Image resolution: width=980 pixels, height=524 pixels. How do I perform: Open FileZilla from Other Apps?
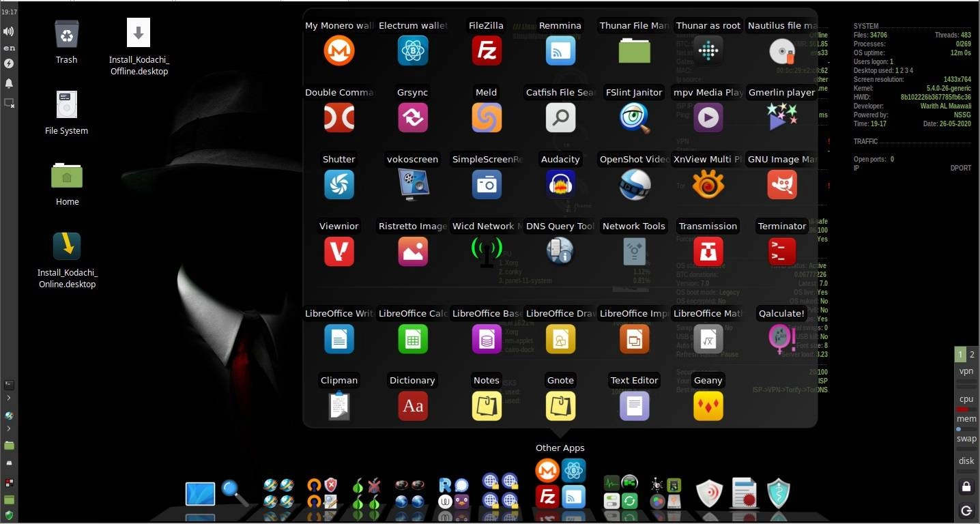487,50
